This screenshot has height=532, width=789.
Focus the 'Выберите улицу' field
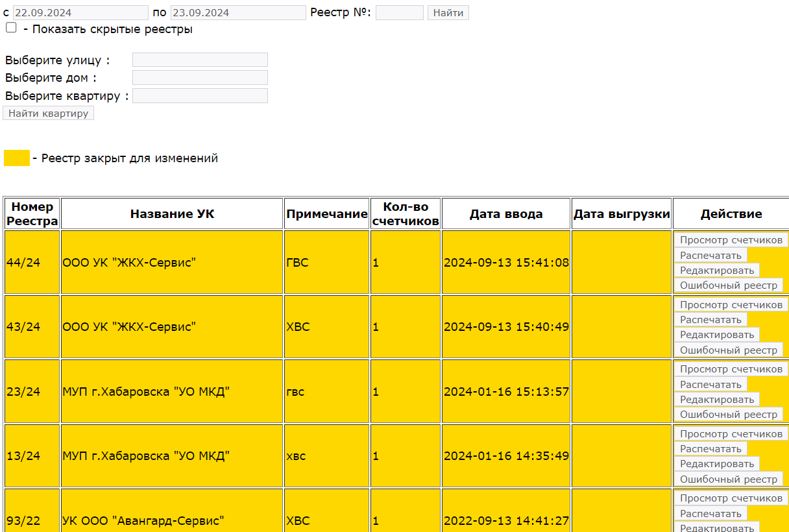click(x=200, y=60)
